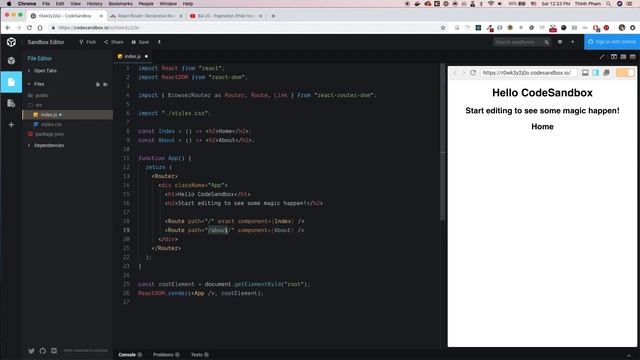The height and width of the screenshot is (360, 640).
Task: Click the plus icon in the left sidebar
Action: (x=11, y=124)
